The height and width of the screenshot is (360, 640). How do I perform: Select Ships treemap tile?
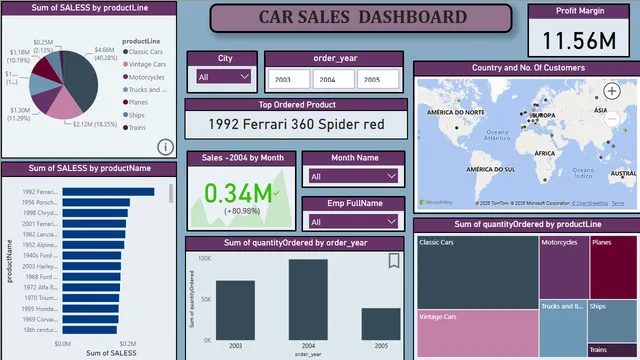[x=613, y=322]
